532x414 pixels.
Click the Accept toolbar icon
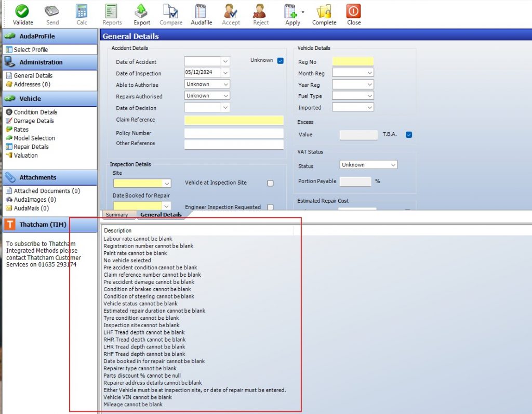click(231, 15)
